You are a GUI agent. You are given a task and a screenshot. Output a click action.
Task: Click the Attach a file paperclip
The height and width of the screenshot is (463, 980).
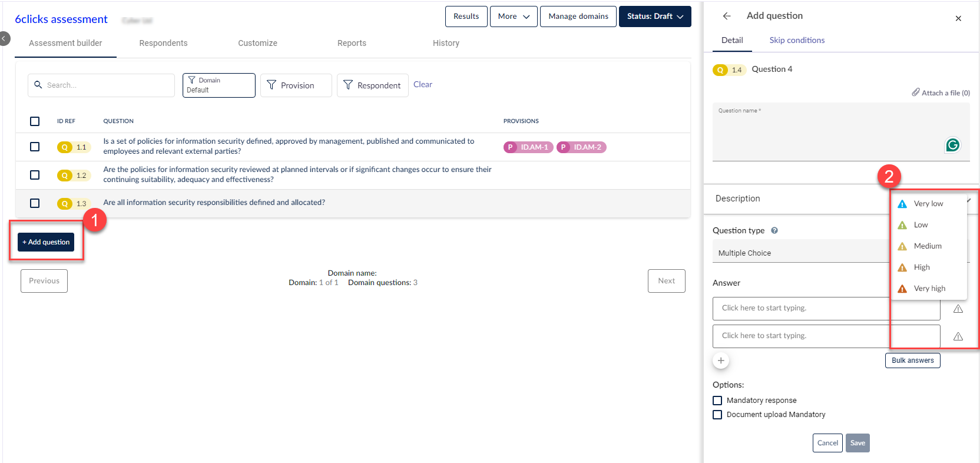(916, 92)
